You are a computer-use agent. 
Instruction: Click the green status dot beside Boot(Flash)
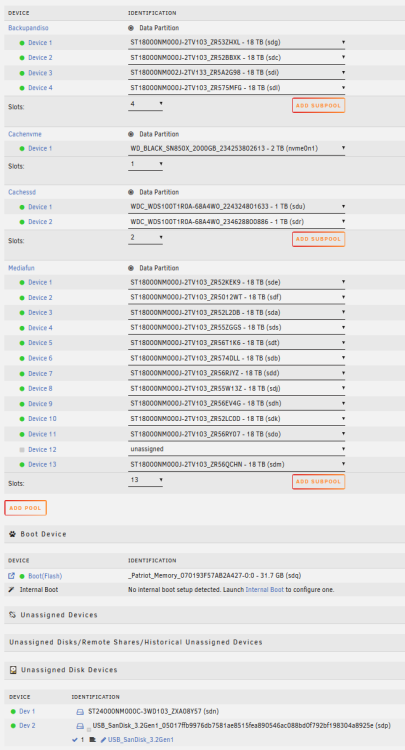click(x=22, y=576)
